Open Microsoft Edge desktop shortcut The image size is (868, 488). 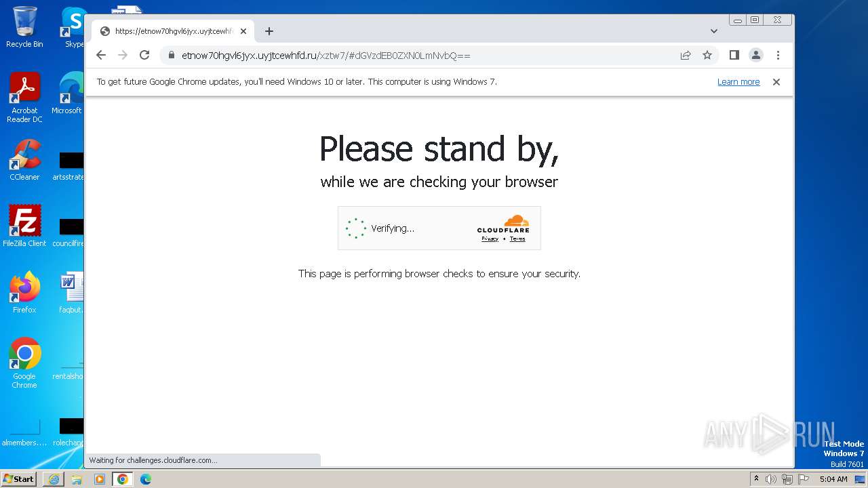pyautogui.click(x=68, y=94)
